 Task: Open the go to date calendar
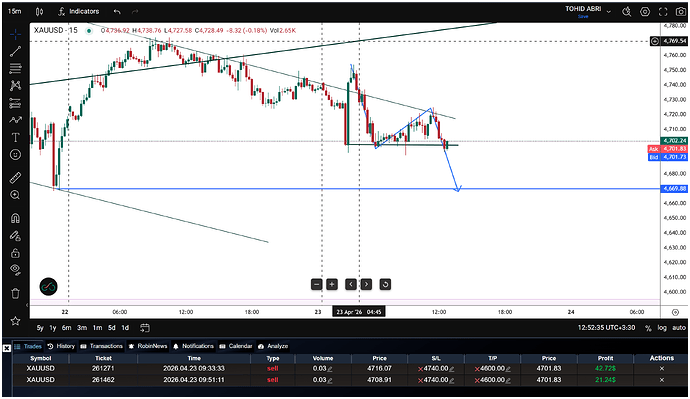pyautogui.click(x=144, y=328)
